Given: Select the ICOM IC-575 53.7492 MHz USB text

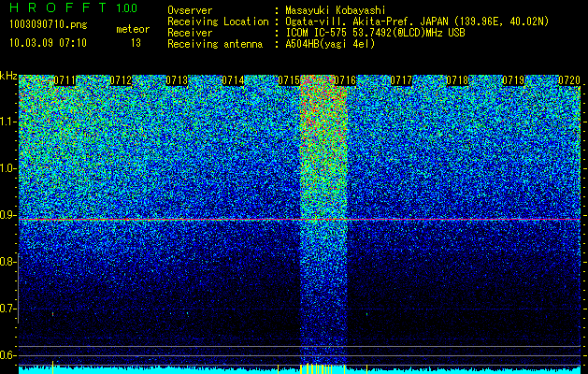Looking at the screenshot, I should click(375, 33).
